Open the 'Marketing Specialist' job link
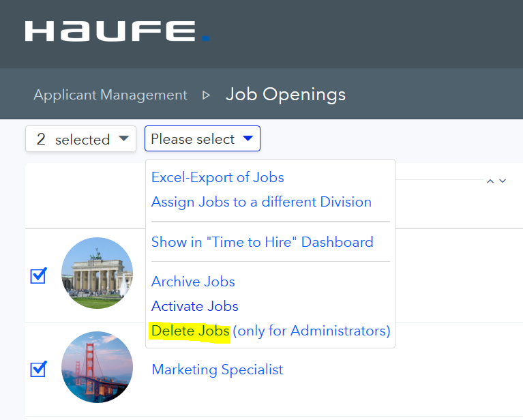Screen dimensions: 523x420 coord(217,370)
